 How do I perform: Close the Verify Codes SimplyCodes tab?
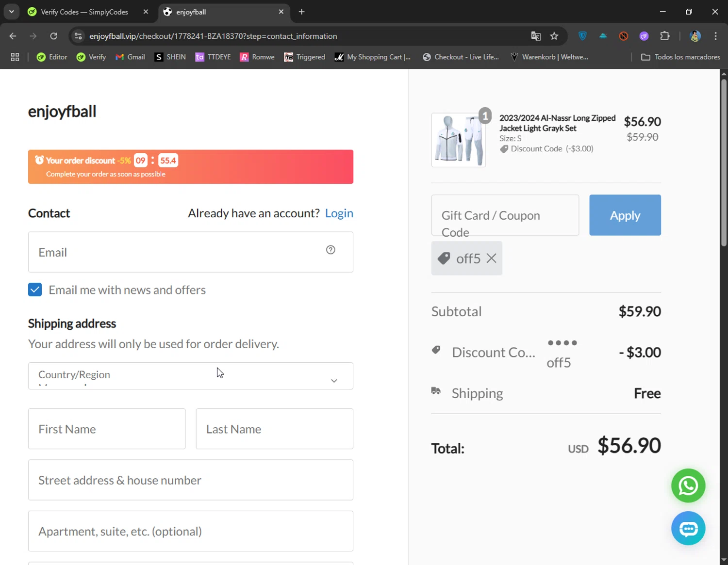point(146,12)
